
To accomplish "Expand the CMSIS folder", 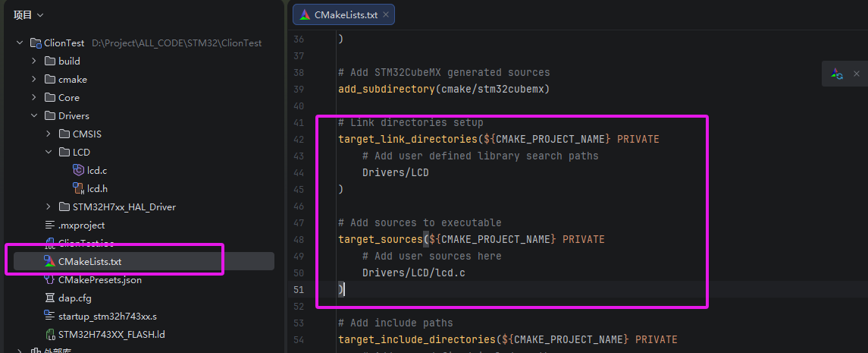I will pyautogui.click(x=48, y=134).
